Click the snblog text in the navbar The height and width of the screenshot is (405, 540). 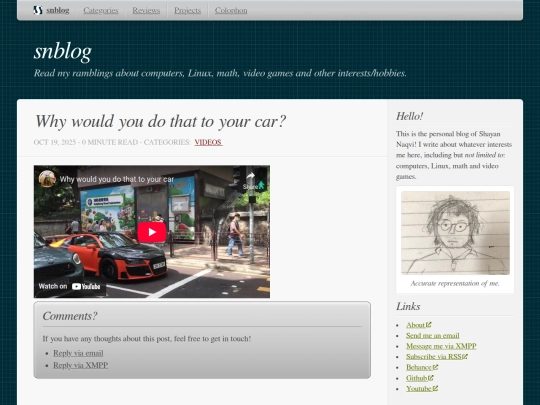pyautogui.click(x=58, y=10)
